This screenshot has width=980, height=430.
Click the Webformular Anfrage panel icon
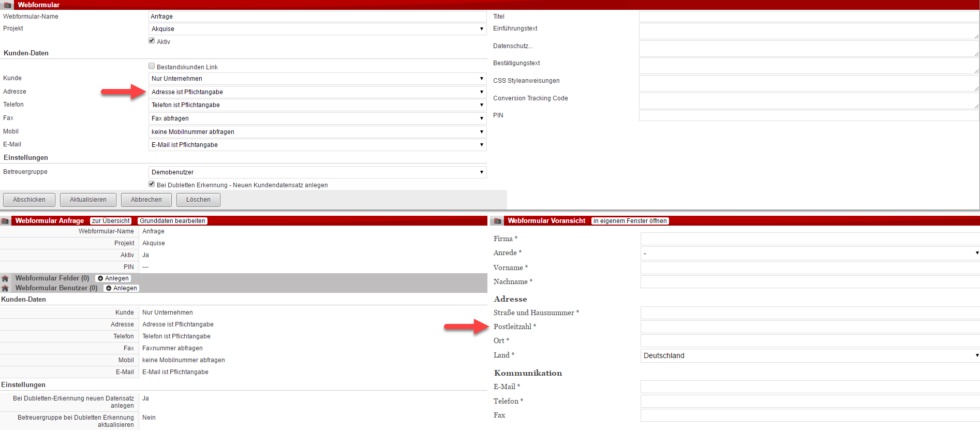[x=5, y=221]
